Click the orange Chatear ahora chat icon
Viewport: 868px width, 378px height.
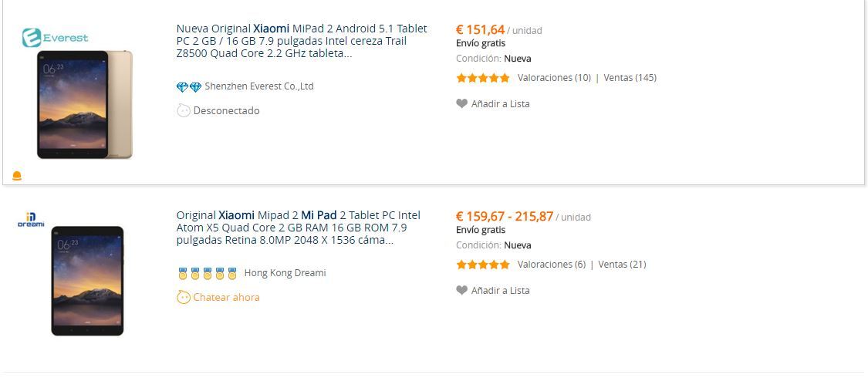point(183,297)
